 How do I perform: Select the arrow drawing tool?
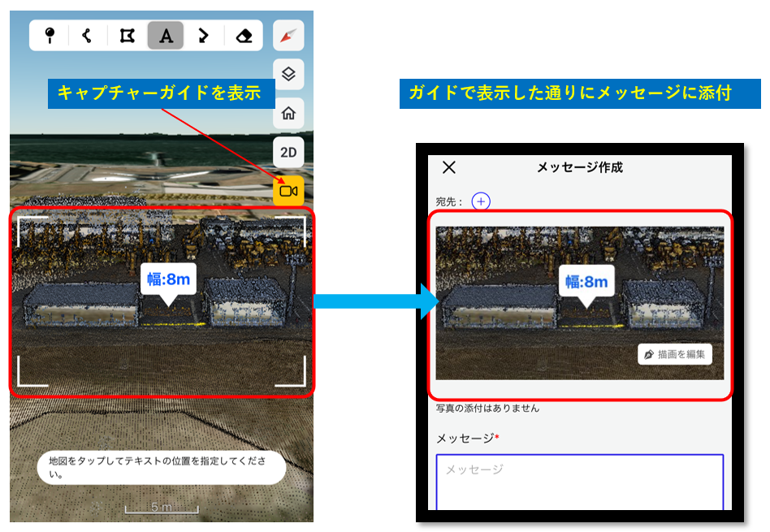tap(203, 36)
